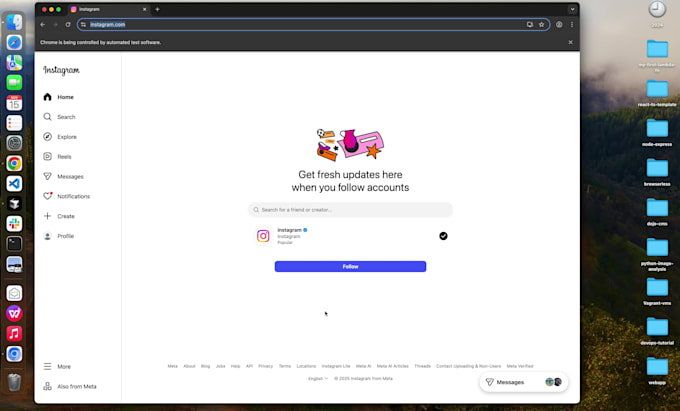Go to Home in Instagram sidebar
Image resolution: width=680 pixels, height=411 pixels.
coord(59,97)
